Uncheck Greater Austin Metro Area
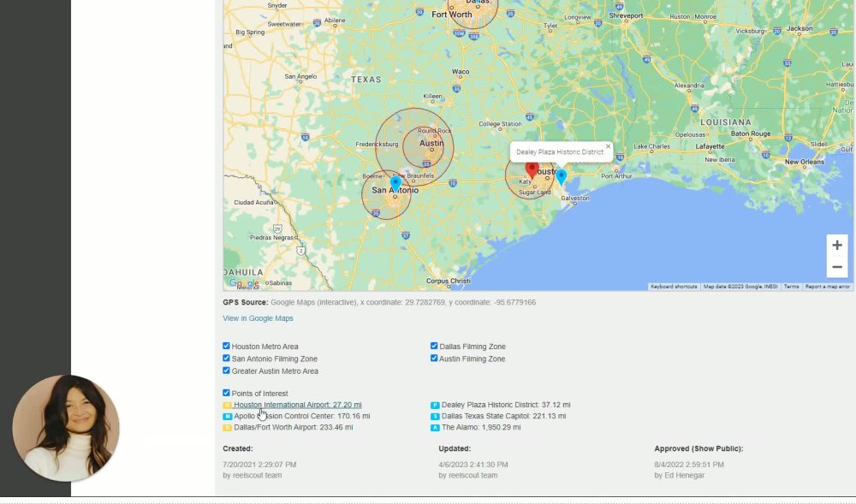The height and width of the screenshot is (504, 856). [x=226, y=371]
